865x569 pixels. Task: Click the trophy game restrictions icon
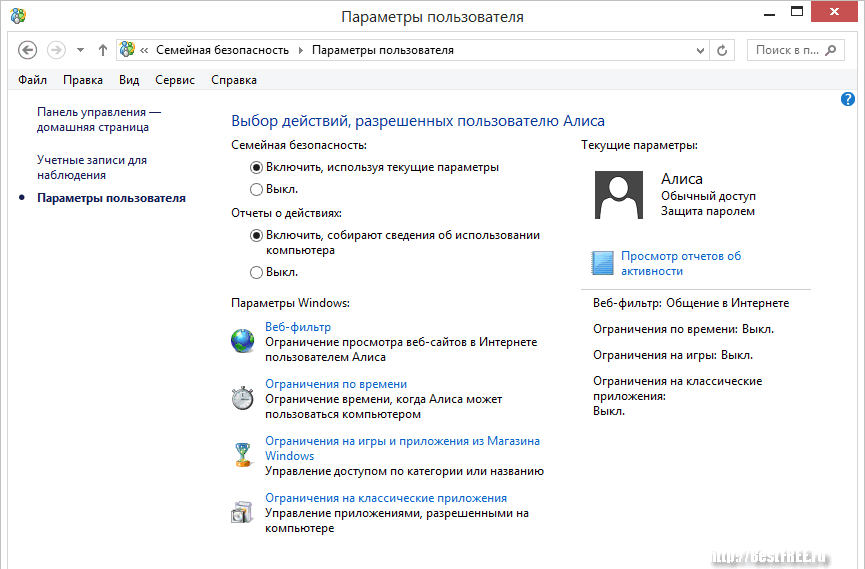243,455
